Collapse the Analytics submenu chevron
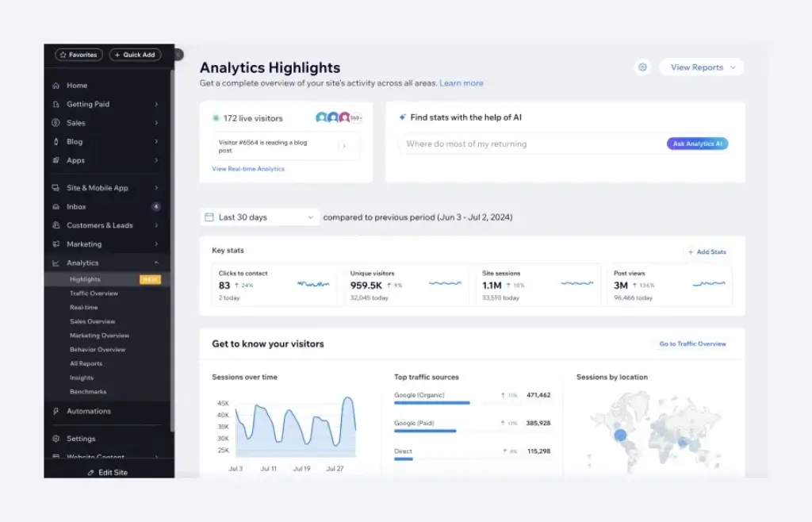 pyautogui.click(x=156, y=263)
